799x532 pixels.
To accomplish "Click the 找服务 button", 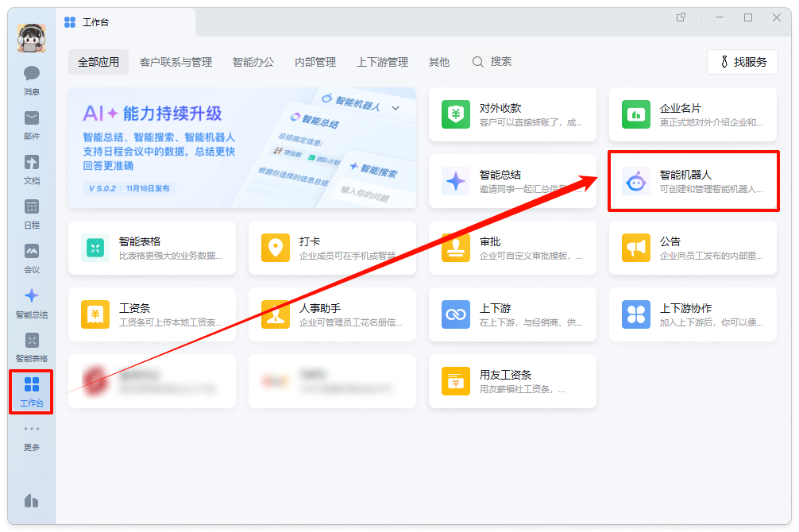I will click(x=742, y=61).
